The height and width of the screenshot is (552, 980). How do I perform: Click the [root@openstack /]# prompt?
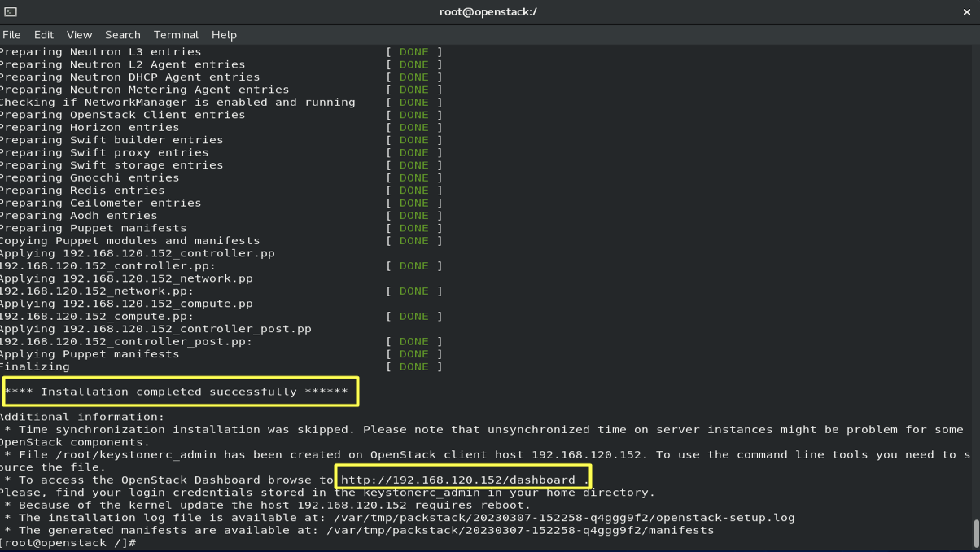[68, 543]
